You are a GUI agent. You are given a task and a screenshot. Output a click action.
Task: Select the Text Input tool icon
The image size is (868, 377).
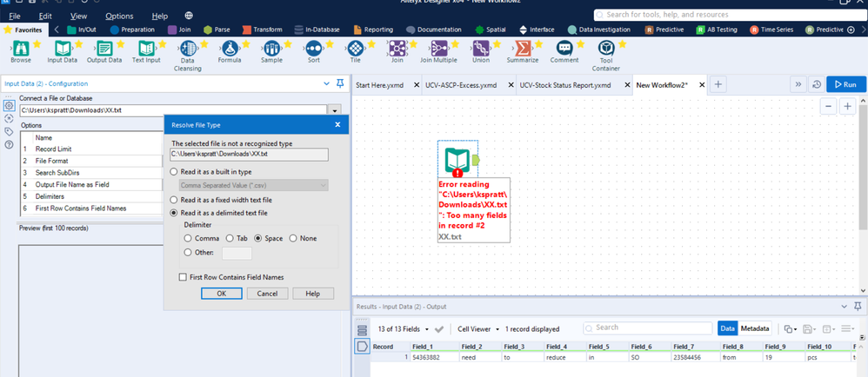pyautogui.click(x=146, y=49)
